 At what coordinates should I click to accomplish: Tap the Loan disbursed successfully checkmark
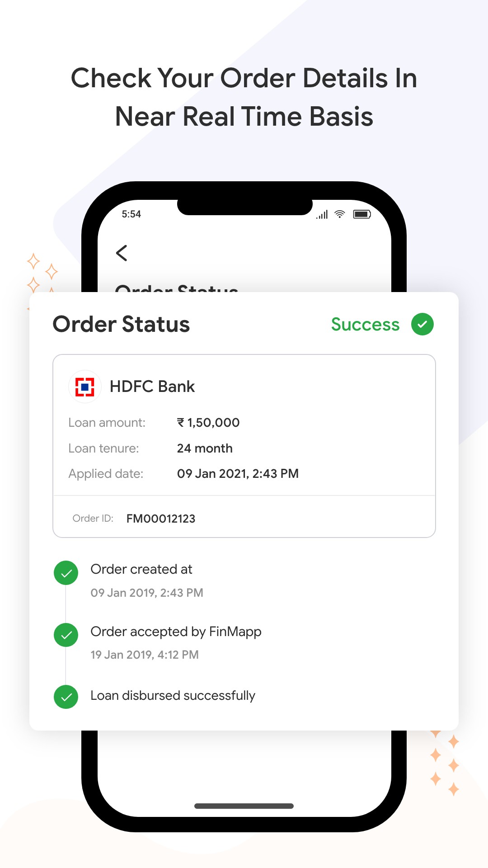pos(66,697)
